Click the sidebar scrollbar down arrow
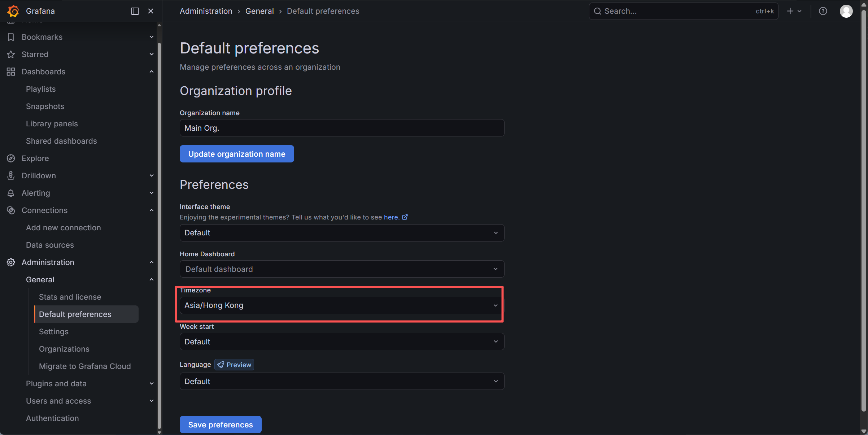Image resolution: width=868 pixels, height=435 pixels. [159, 432]
